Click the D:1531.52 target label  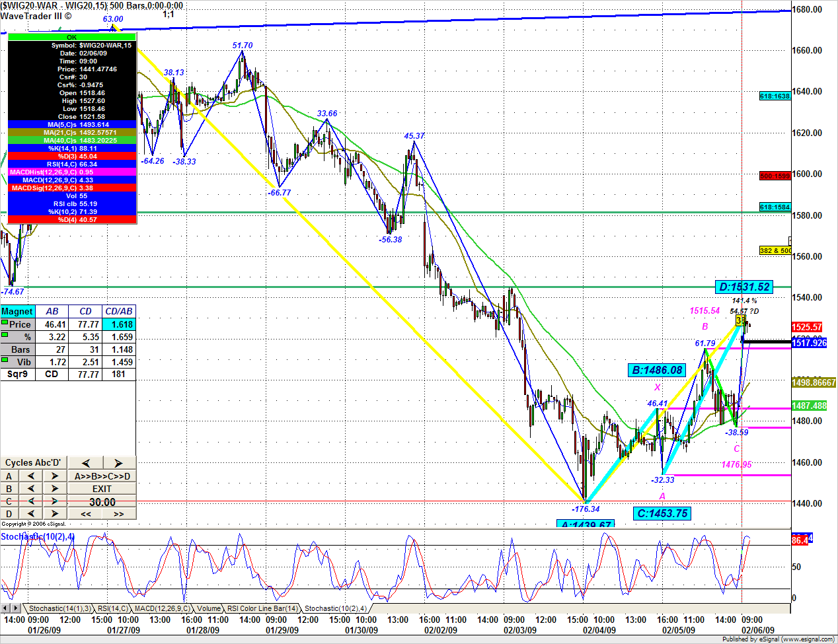coord(745,287)
